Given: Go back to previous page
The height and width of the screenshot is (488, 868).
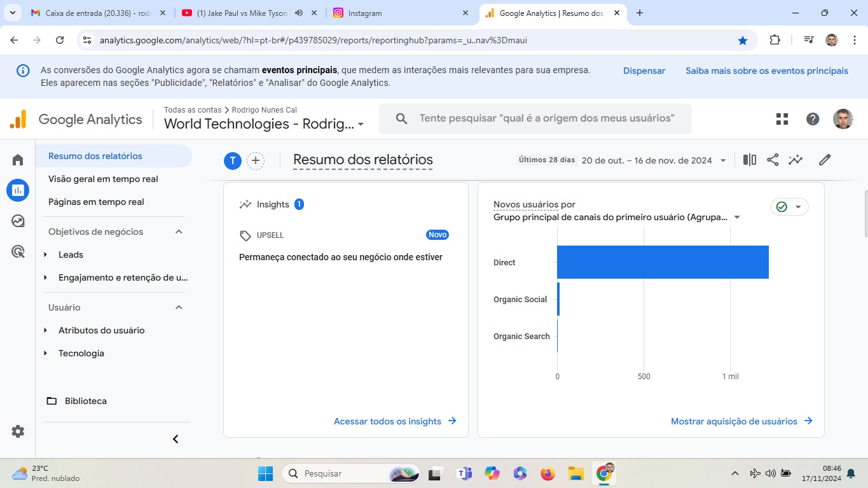Looking at the screenshot, I should pyautogui.click(x=14, y=40).
